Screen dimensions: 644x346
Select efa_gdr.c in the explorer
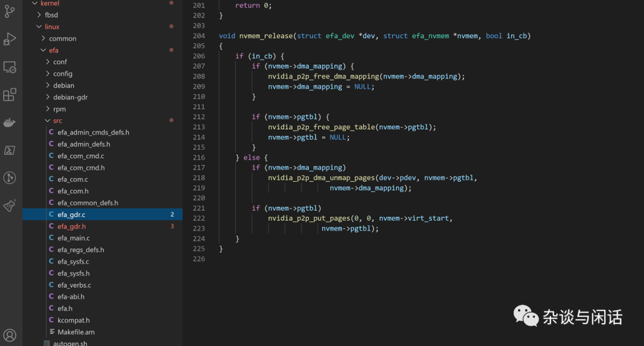[x=103, y=214]
